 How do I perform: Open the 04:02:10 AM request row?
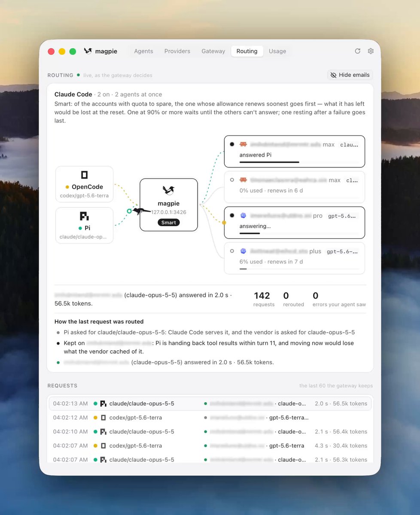[x=210, y=432]
